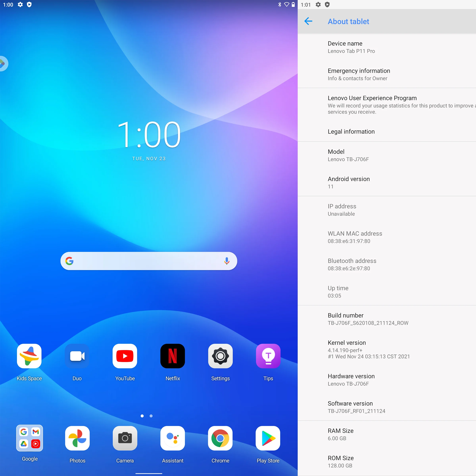This screenshot has width=476, height=476.
Task: Open Google Assistant
Action: click(x=173, y=438)
